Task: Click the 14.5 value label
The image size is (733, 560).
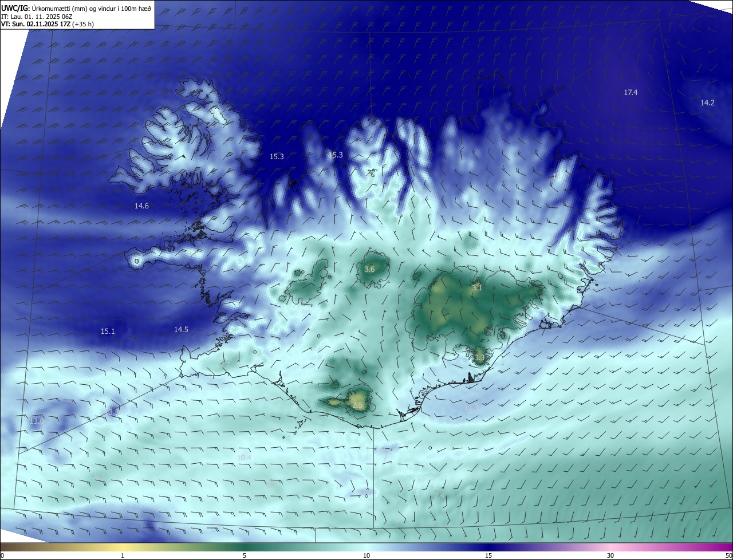Action: point(181,329)
